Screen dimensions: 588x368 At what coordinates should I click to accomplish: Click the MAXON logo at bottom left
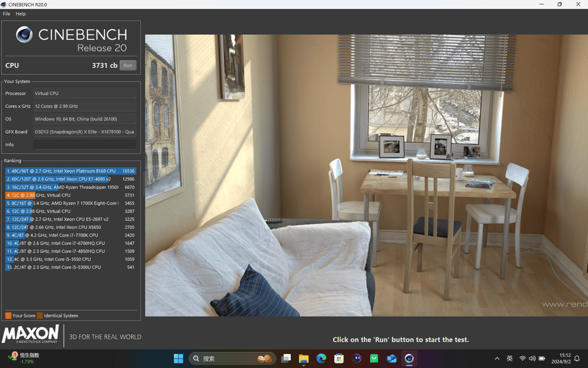pos(30,335)
